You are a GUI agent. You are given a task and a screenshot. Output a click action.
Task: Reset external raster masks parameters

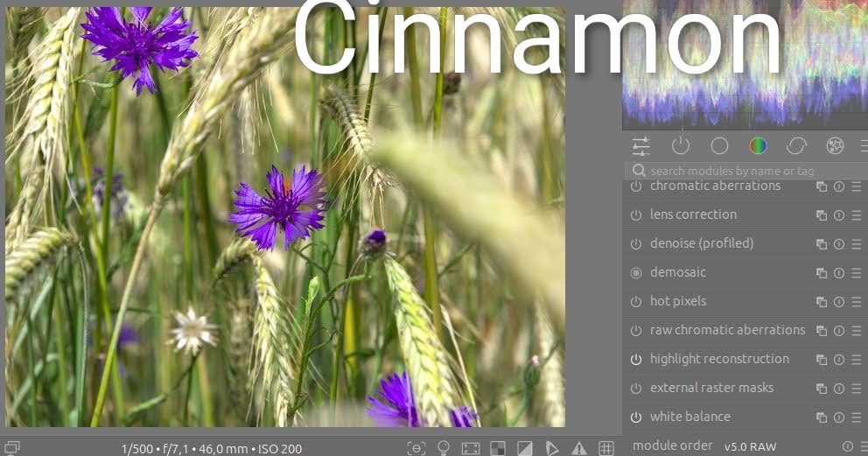coord(839,389)
